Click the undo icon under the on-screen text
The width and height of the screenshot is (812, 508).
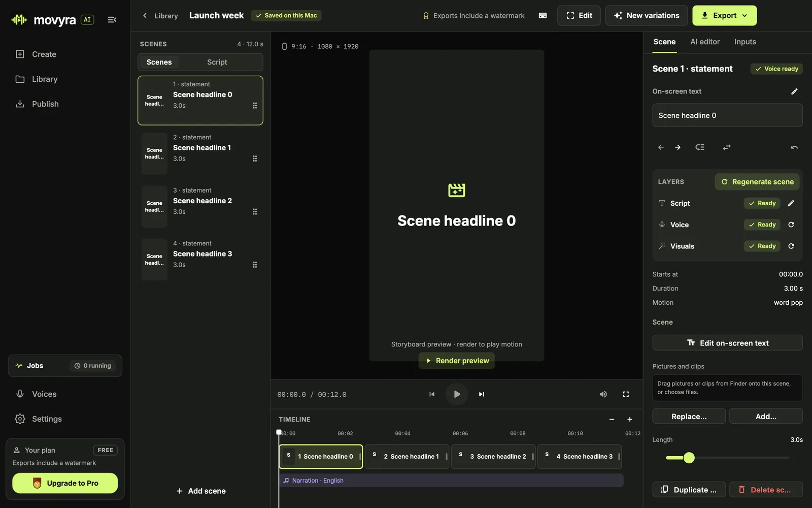[794, 147]
